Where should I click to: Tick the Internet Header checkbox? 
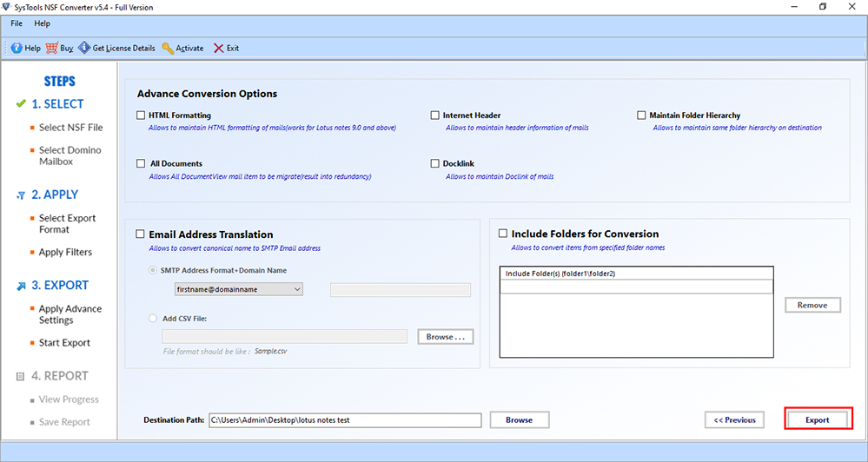click(x=434, y=115)
